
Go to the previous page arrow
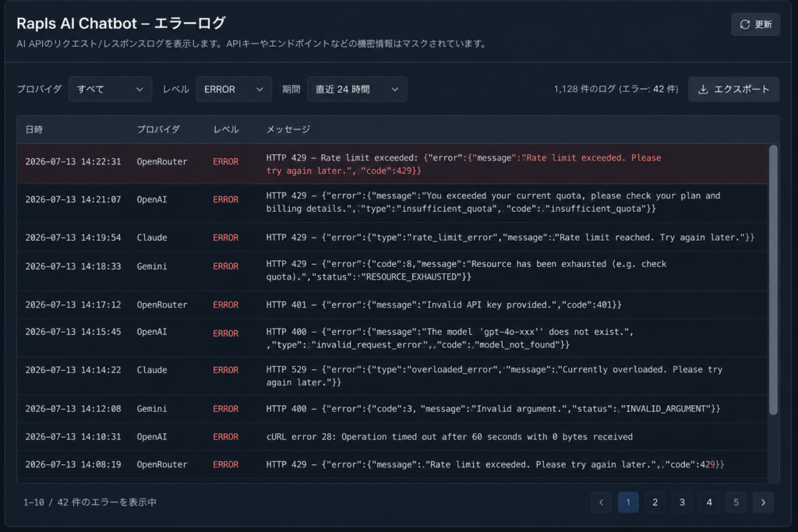(601, 502)
